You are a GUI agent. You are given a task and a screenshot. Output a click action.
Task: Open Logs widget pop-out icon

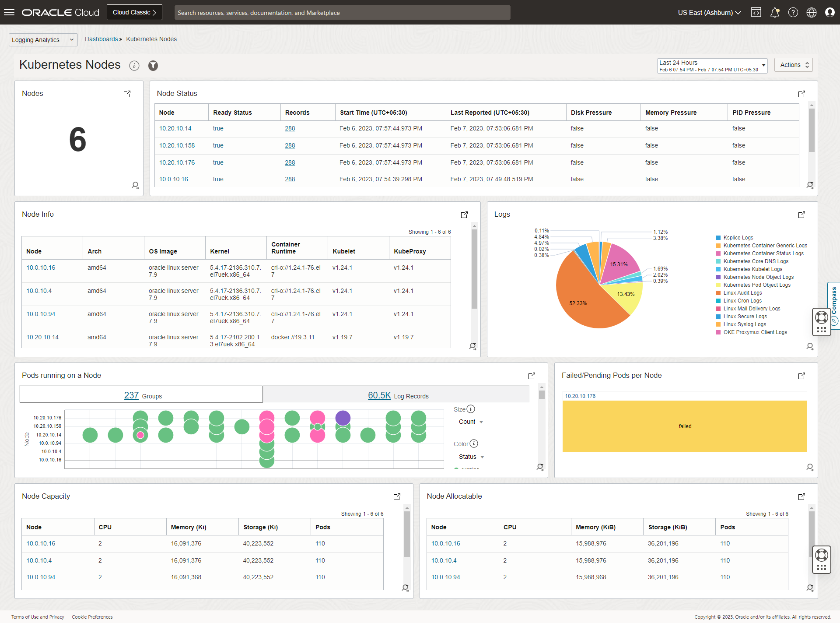click(801, 215)
